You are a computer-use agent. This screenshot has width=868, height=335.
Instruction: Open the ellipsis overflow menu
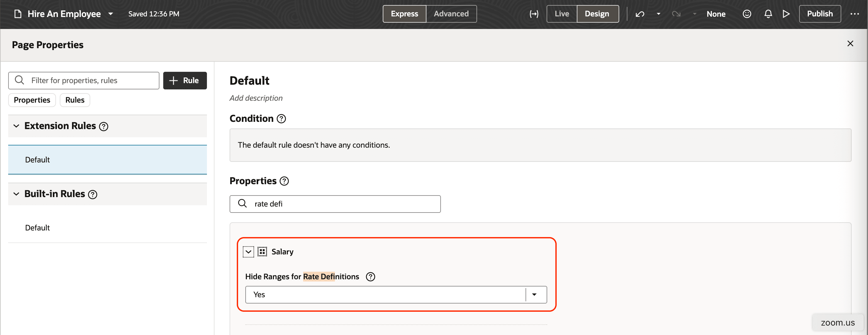(x=855, y=14)
